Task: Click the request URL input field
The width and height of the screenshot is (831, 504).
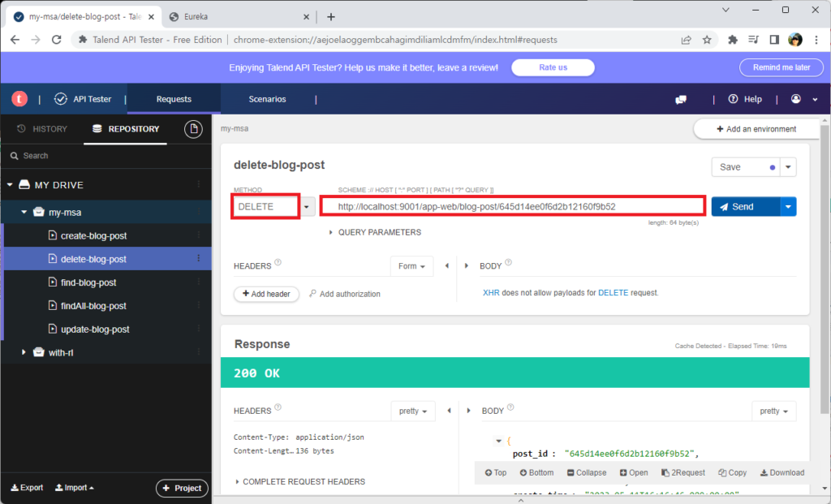Action: coord(513,207)
